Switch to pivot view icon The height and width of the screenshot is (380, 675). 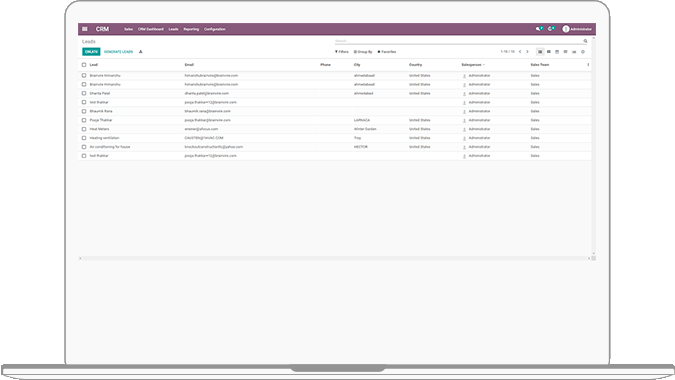(x=566, y=52)
